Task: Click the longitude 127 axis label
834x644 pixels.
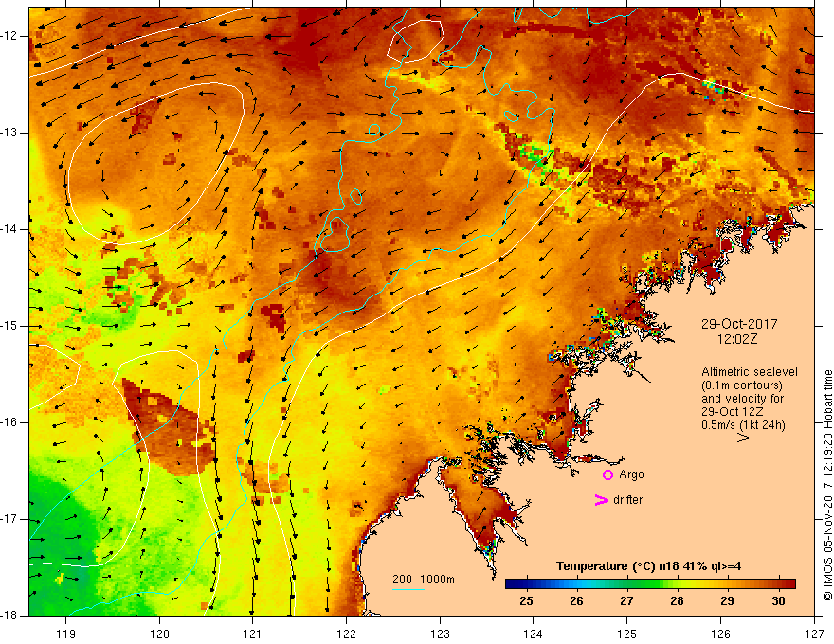Action: [814, 634]
